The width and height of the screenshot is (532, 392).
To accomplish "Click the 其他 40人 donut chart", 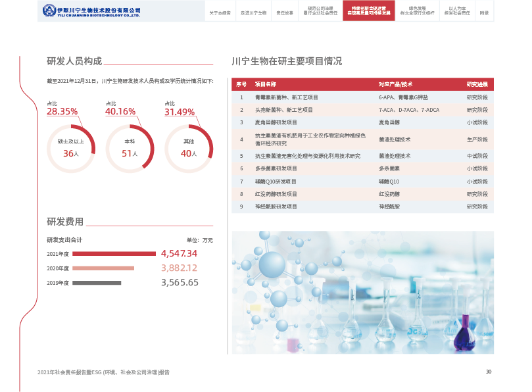I will click(x=188, y=149).
